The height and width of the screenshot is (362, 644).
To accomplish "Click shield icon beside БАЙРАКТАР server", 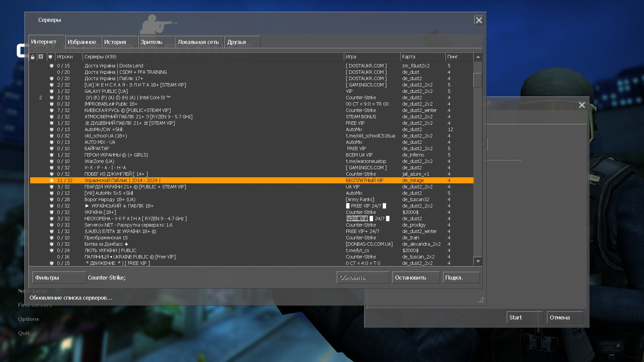I will [x=52, y=148].
